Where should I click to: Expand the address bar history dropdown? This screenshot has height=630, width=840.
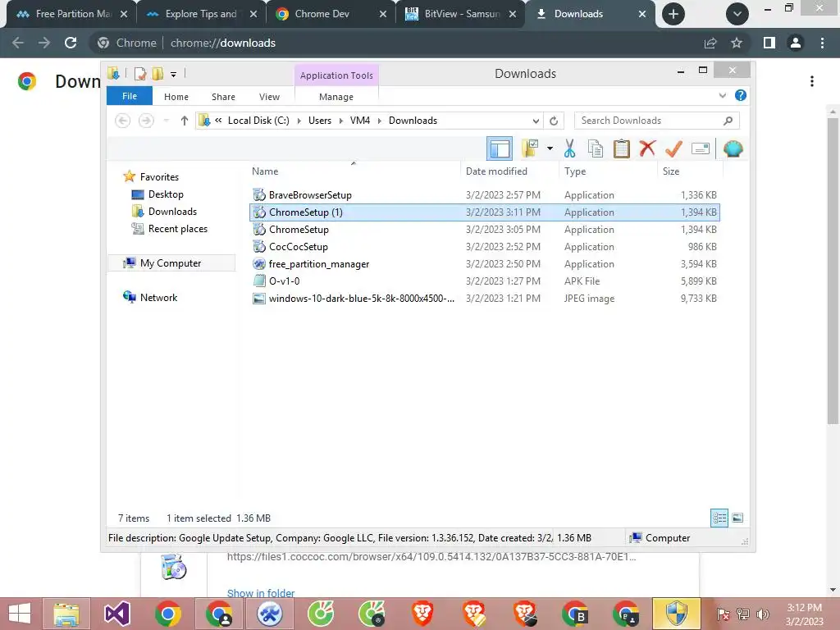536,121
